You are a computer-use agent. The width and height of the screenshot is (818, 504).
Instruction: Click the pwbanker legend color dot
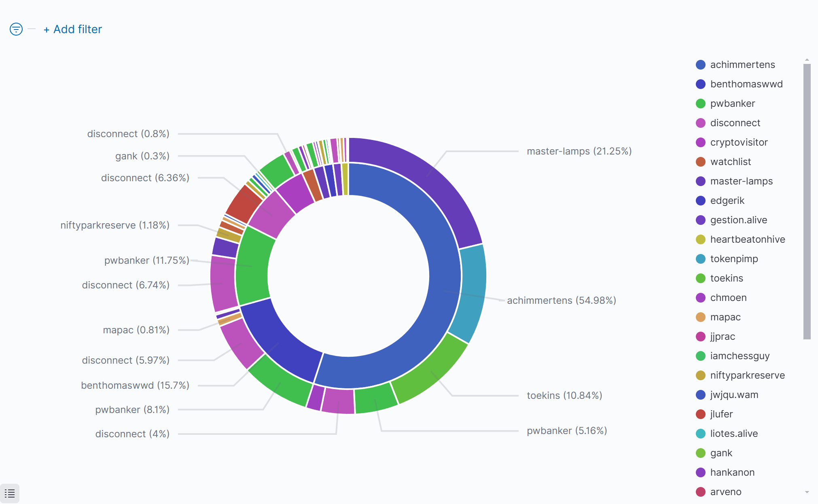coord(701,104)
